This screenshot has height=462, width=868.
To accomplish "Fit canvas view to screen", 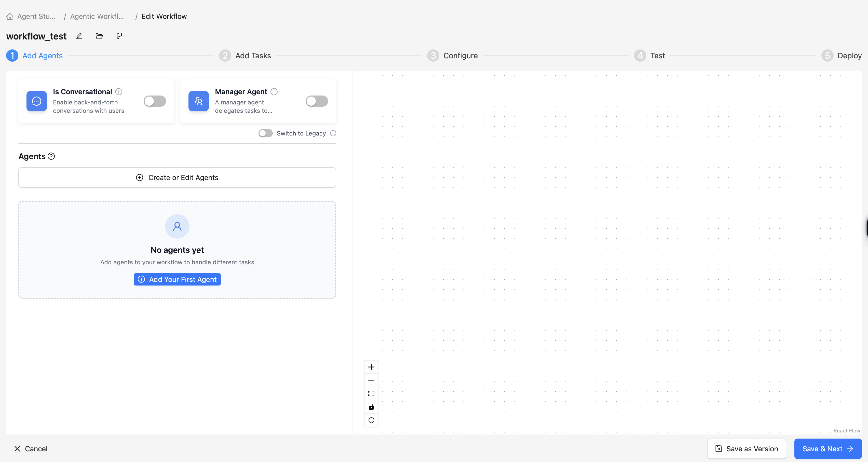I will pos(371,393).
